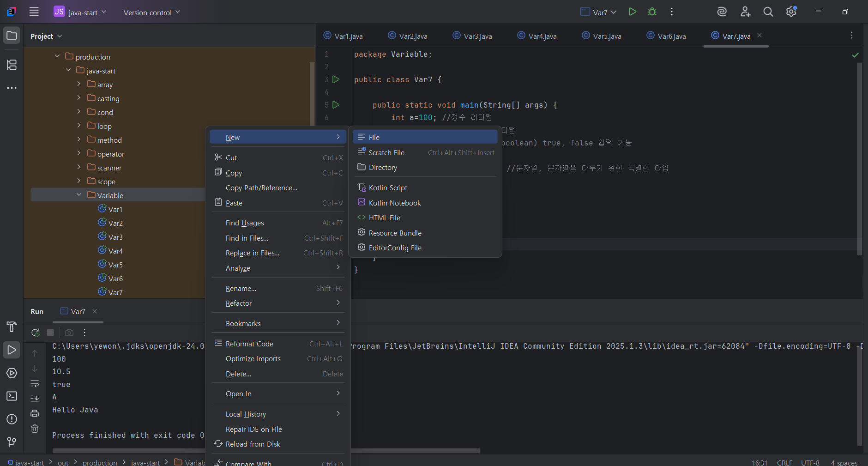Click java-start breadcrumb in status bar
The image size is (868, 466).
click(x=26, y=462)
